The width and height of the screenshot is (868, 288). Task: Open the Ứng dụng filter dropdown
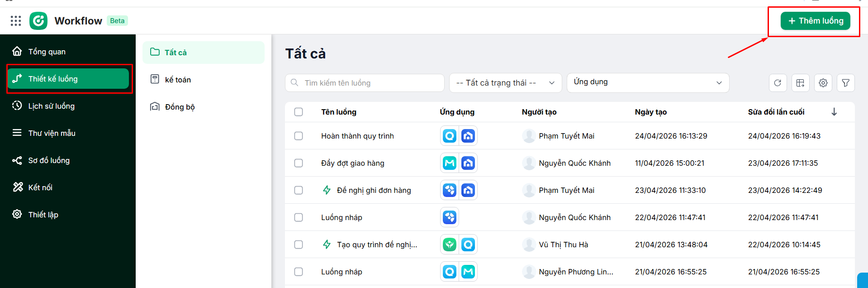point(647,83)
